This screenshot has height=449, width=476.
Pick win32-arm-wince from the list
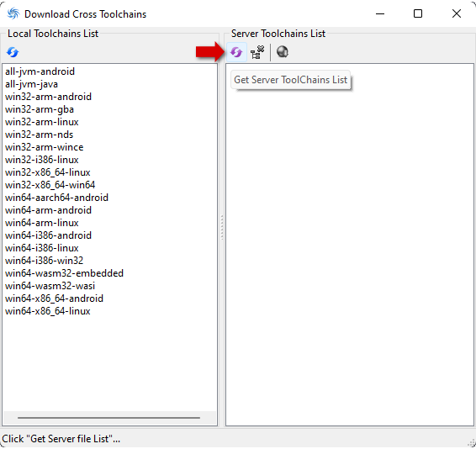coord(45,147)
